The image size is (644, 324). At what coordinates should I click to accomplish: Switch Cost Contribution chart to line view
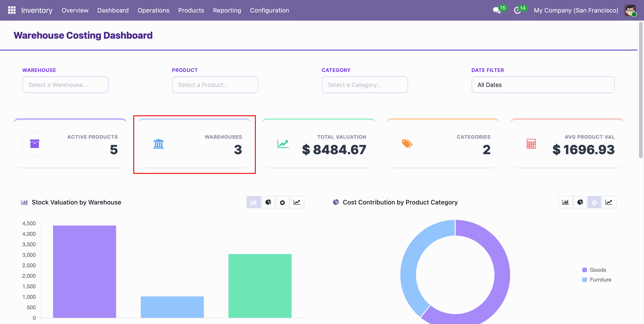tap(609, 202)
